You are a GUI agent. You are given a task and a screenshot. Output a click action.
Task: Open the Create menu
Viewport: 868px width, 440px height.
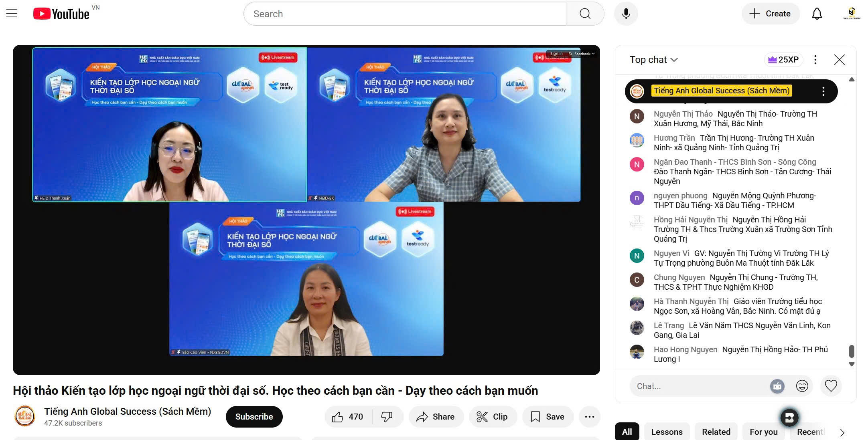[770, 14]
